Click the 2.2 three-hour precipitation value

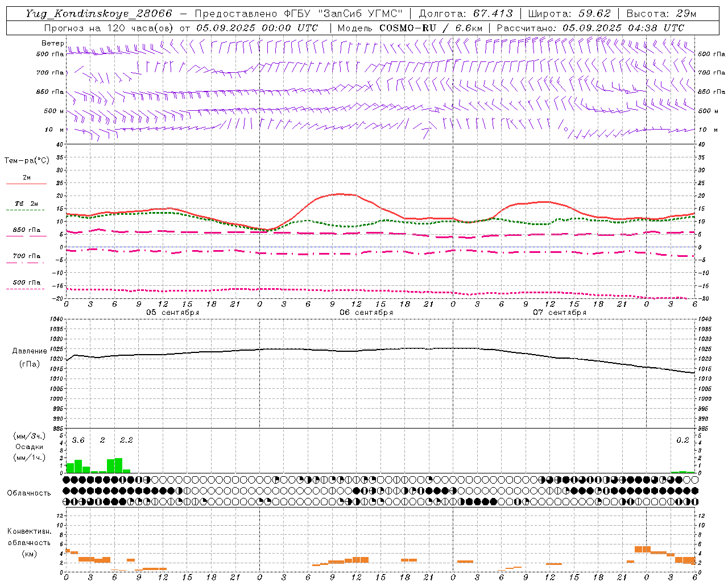tap(126, 440)
